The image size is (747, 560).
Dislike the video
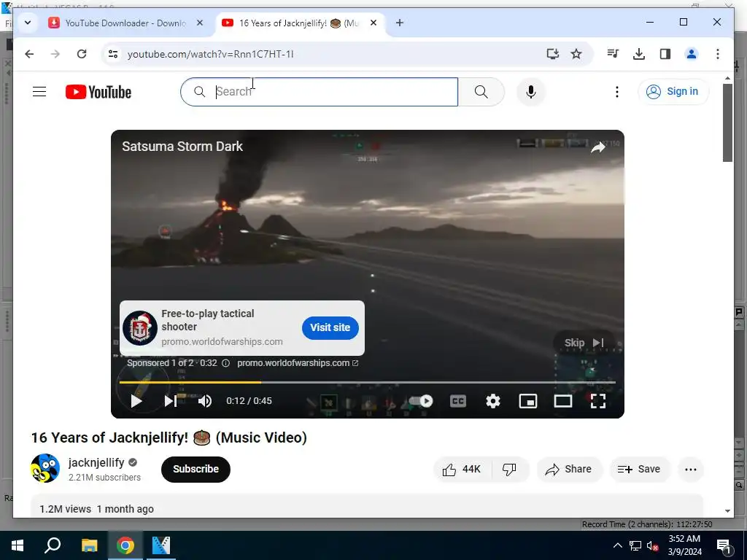(509, 470)
